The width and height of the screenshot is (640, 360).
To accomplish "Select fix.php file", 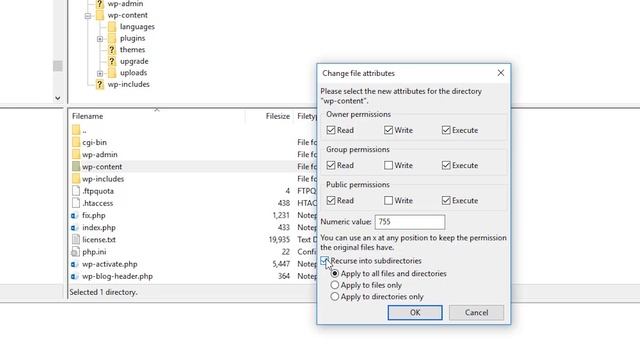I will 193,215.
